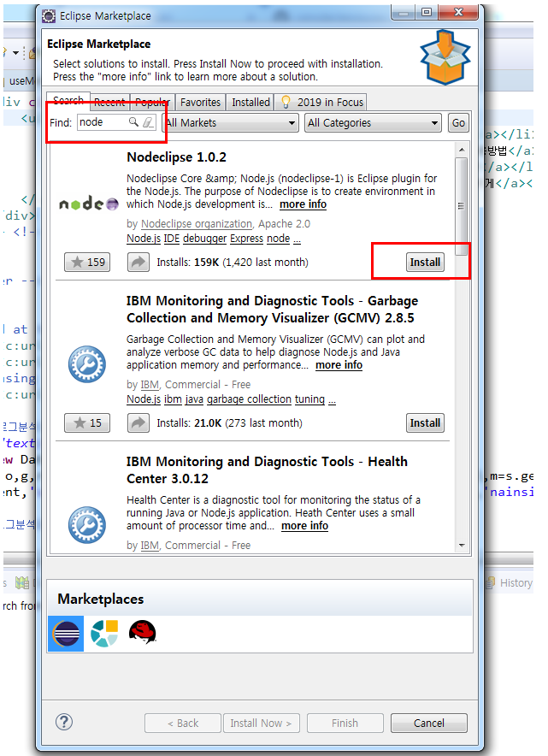Click the Node.js tag under Nodeclipse
This screenshot has height=756, width=548.
tap(144, 239)
